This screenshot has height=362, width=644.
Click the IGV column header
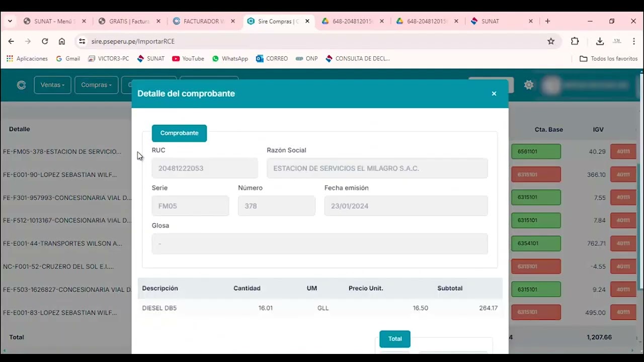[598, 130]
